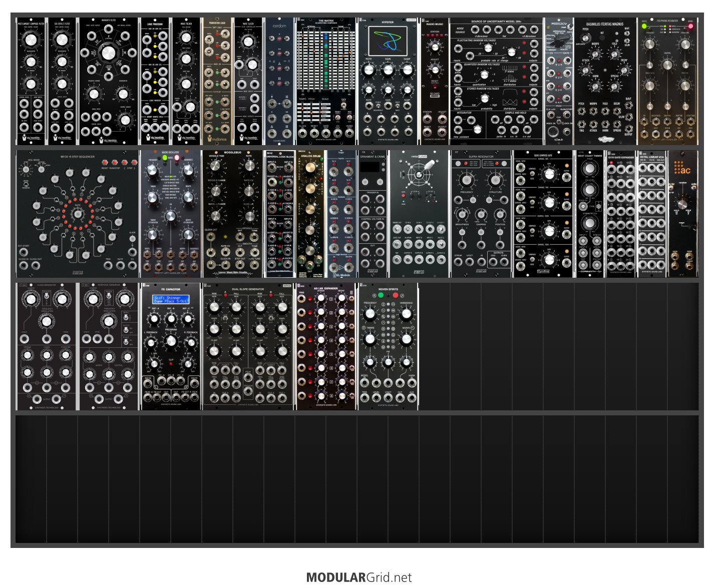Click the Woven Spirits FREQUENCY knob
This screenshot has height=588, width=719.
pos(370,314)
